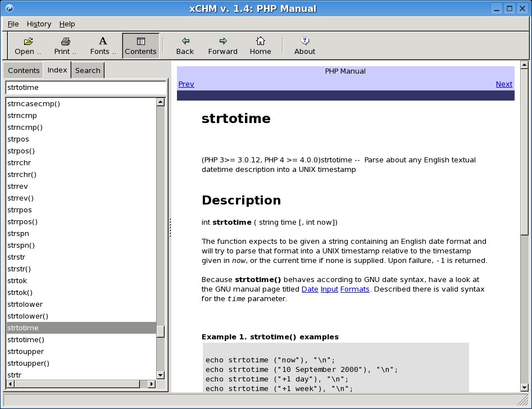
Task: Open the File menu
Action: [x=13, y=24]
